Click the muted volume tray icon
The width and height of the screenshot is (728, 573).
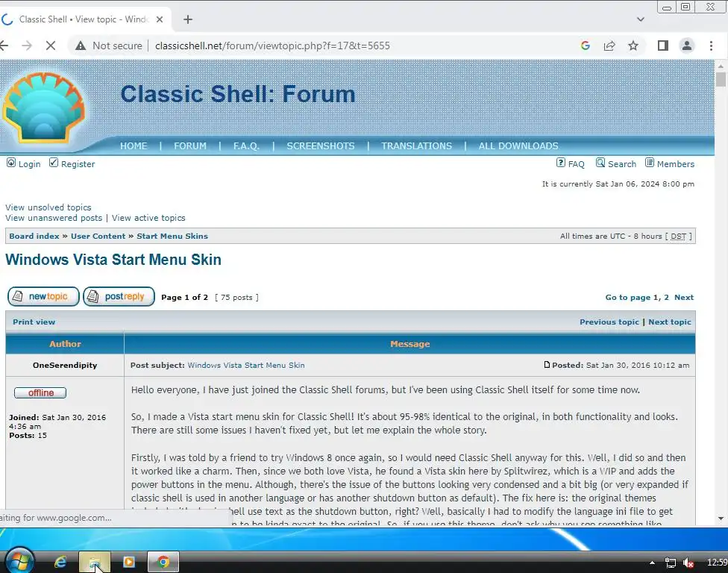tap(688, 563)
